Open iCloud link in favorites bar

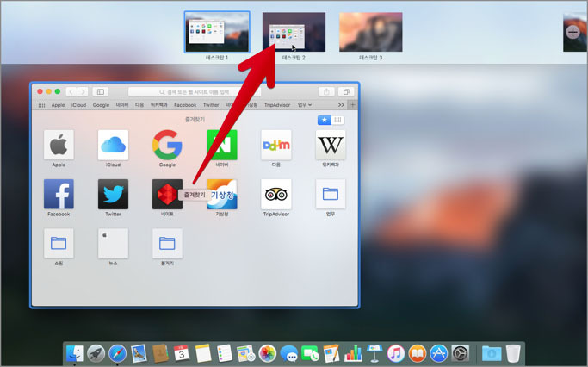(x=78, y=105)
